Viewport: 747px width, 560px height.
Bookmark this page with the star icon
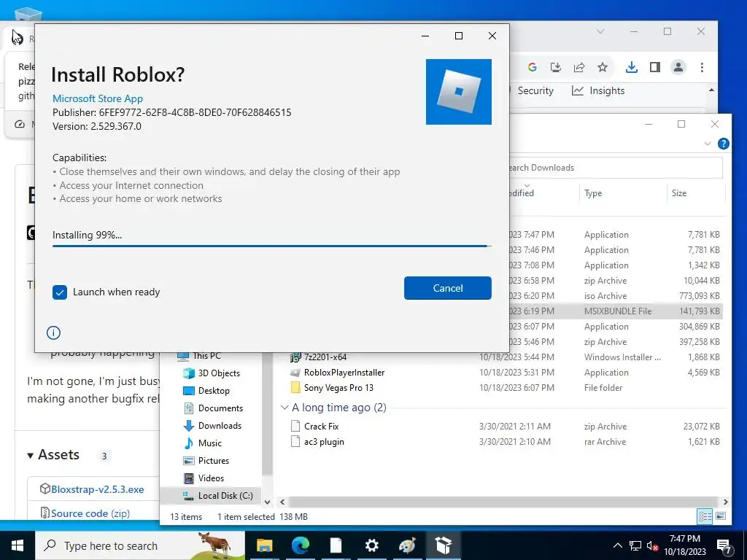point(603,67)
